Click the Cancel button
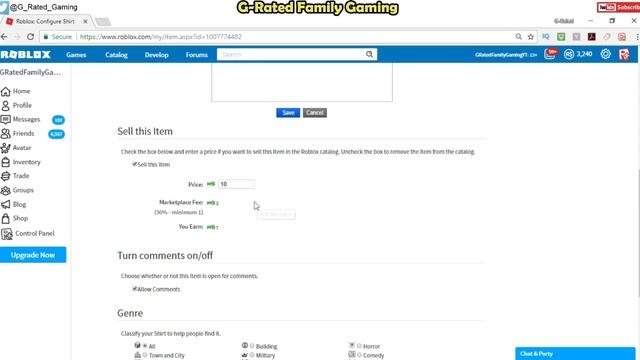Viewport: 640px width, 360px height. coord(315,113)
